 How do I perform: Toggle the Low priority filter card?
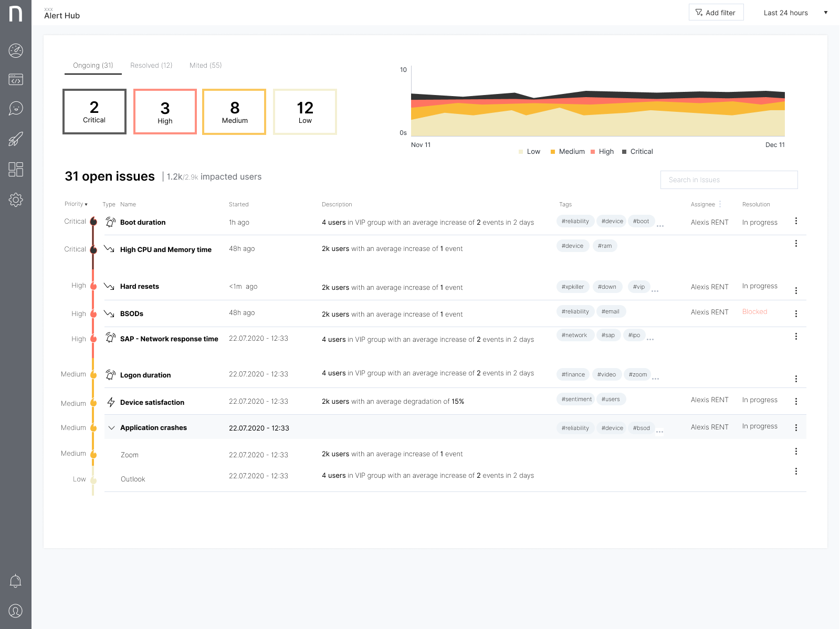pos(305,112)
